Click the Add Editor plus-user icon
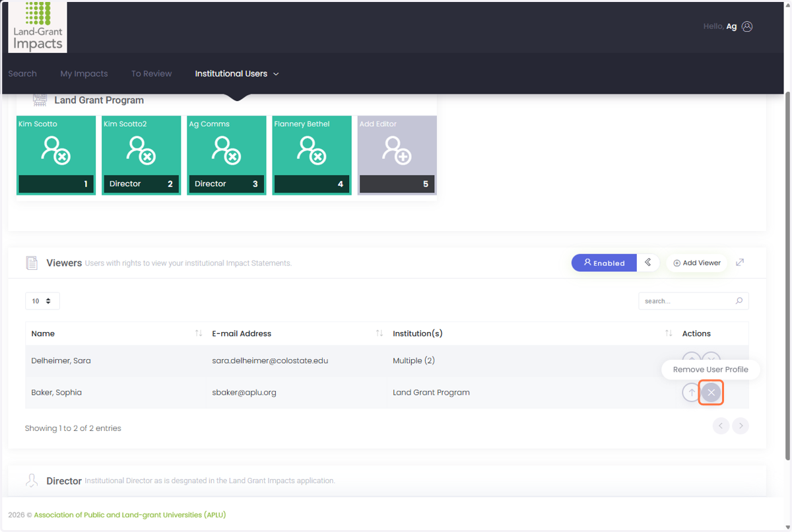The image size is (792, 532). point(397,150)
